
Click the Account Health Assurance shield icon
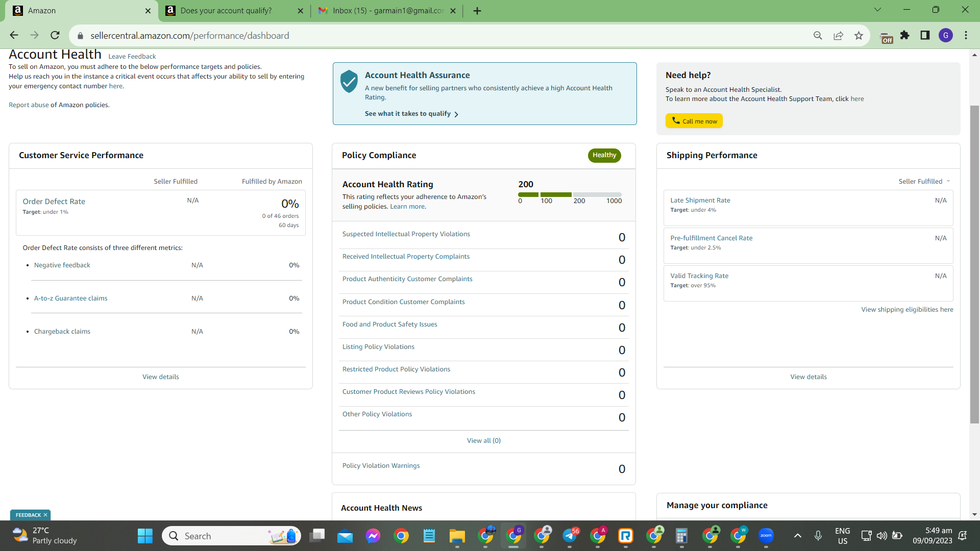tap(349, 82)
